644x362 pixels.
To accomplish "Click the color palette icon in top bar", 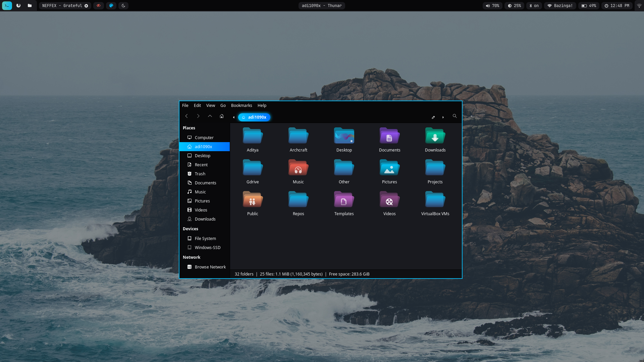I will click(111, 6).
